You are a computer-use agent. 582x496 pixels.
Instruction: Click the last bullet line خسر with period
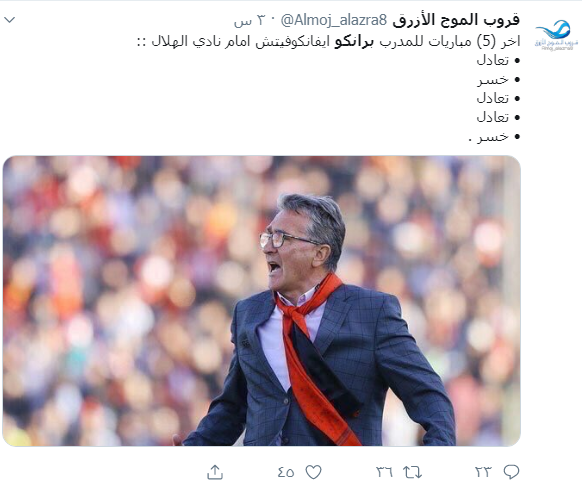pos(494,137)
